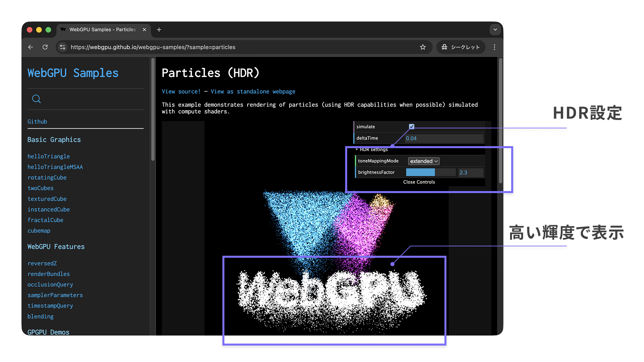This screenshot has height=362, width=644.
Task: Open the Github link in sidebar
Action: pyautogui.click(x=37, y=122)
